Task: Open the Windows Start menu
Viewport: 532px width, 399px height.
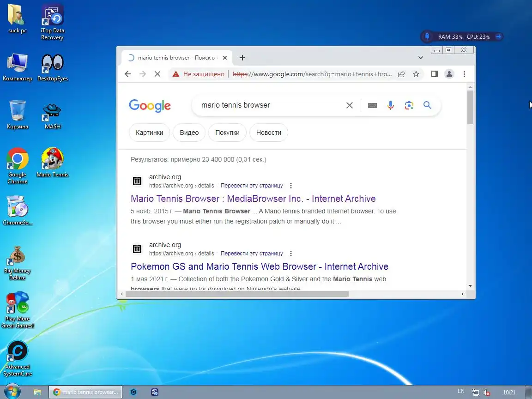Action: (x=12, y=392)
